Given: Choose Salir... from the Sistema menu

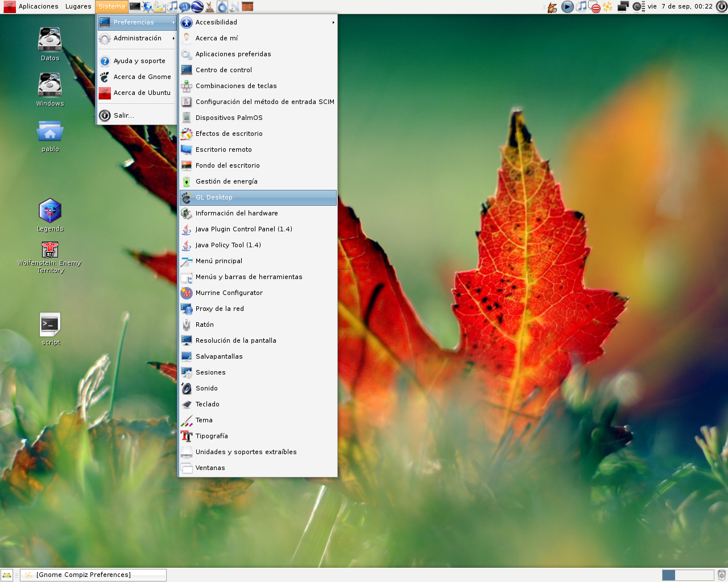Looking at the screenshot, I should point(137,115).
